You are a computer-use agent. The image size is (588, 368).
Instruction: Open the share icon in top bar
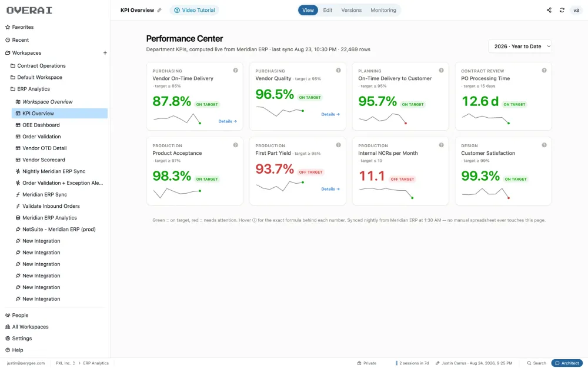[x=549, y=10]
